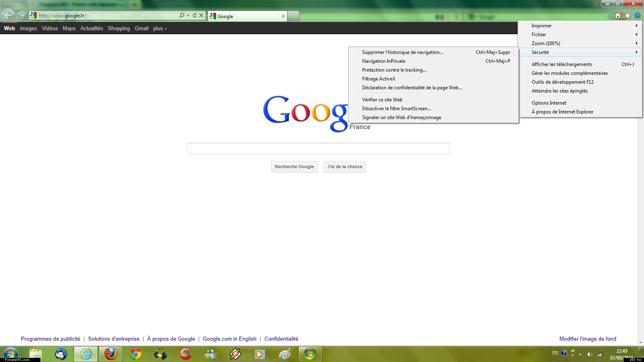The width and height of the screenshot is (644, 362).
Task: Open the address bar autocomplete dropdown arrow
Action: point(188,16)
